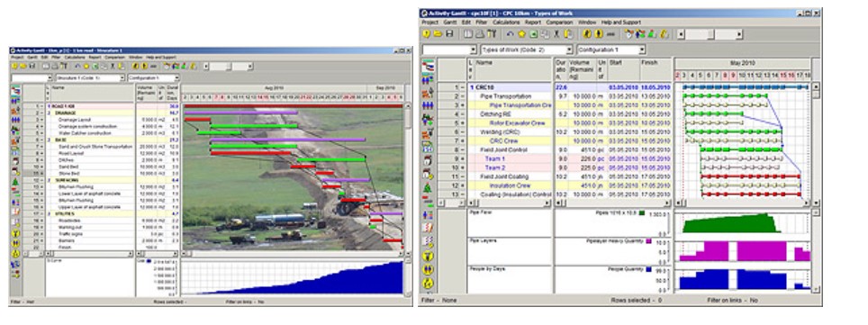Select the CRC Crew row
This screenshot has width=868, height=325.
[510, 140]
